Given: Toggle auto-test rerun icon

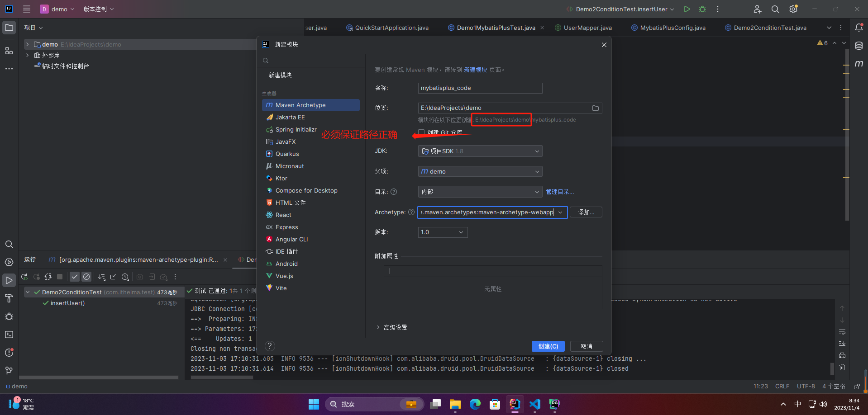Looking at the screenshot, I should point(48,277).
